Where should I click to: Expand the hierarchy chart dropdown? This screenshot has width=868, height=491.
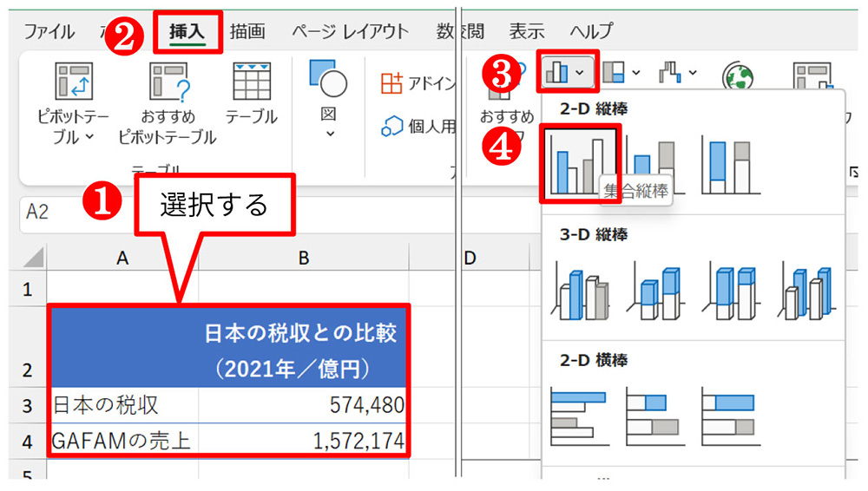(x=621, y=72)
